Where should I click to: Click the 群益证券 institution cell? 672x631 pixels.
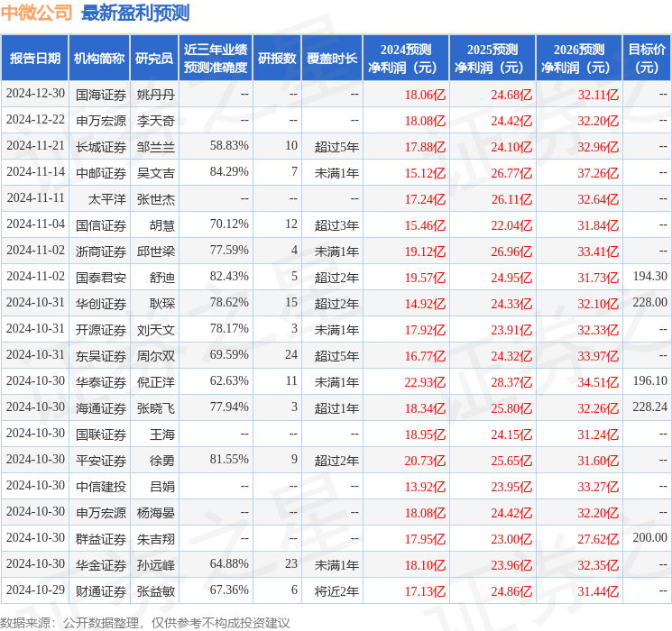pyautogui.click(x=101, y=539)
